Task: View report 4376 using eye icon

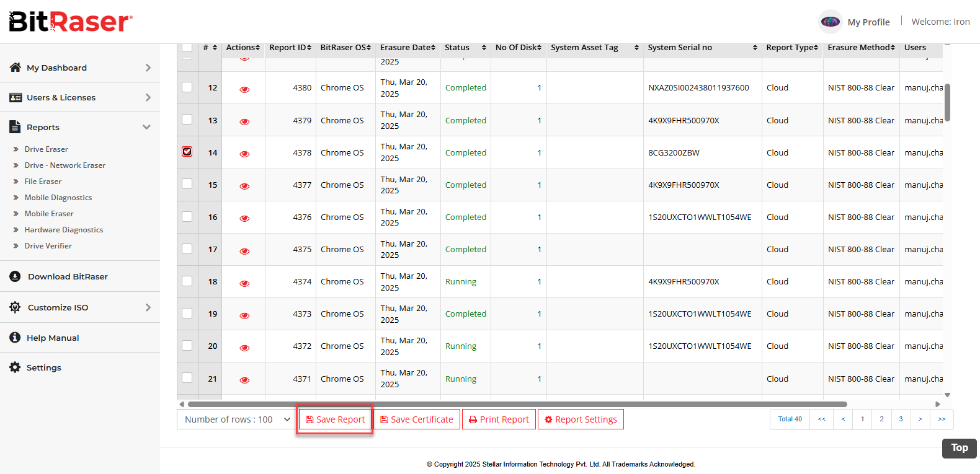Action: [x=244, y=218]
